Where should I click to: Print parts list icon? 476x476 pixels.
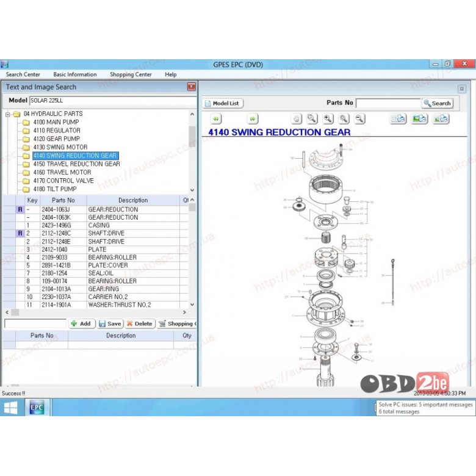point(398,119)
